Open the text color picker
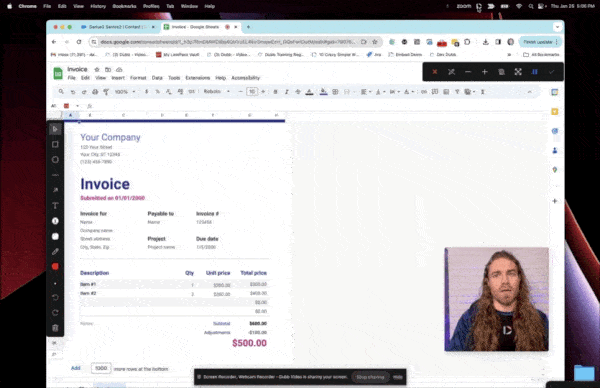 (310, 92)
